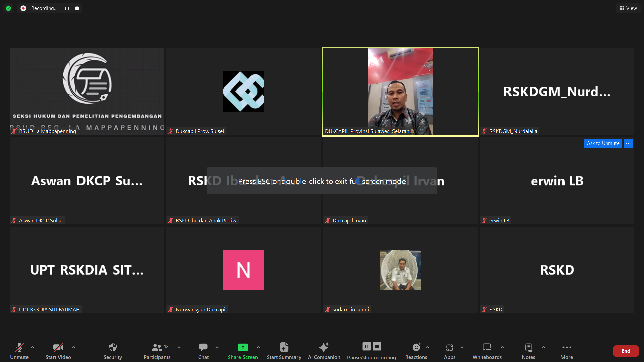
Task: Click Ask to Unmute on erwin LB
Action: coord(603,143)
